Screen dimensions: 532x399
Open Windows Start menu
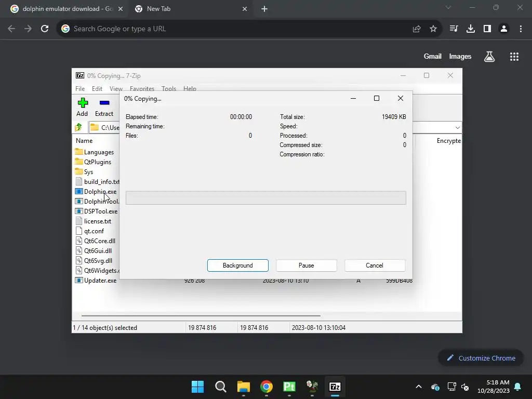197,387
